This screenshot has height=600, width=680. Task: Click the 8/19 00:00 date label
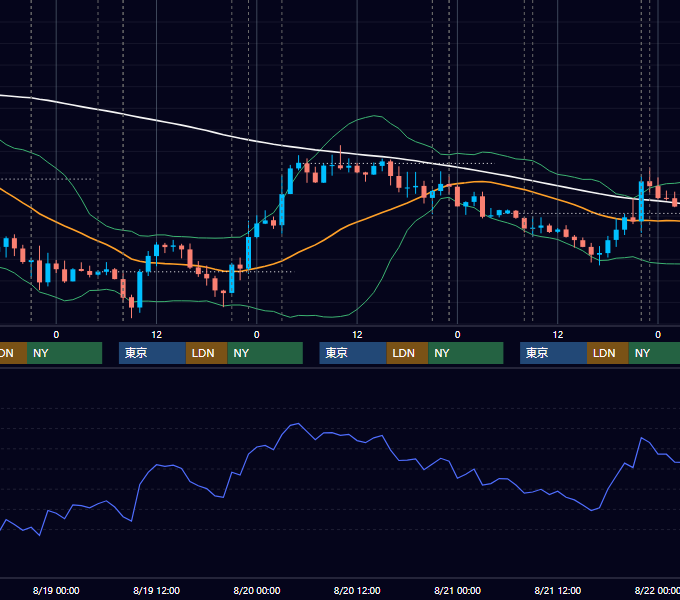coord(56,590)
